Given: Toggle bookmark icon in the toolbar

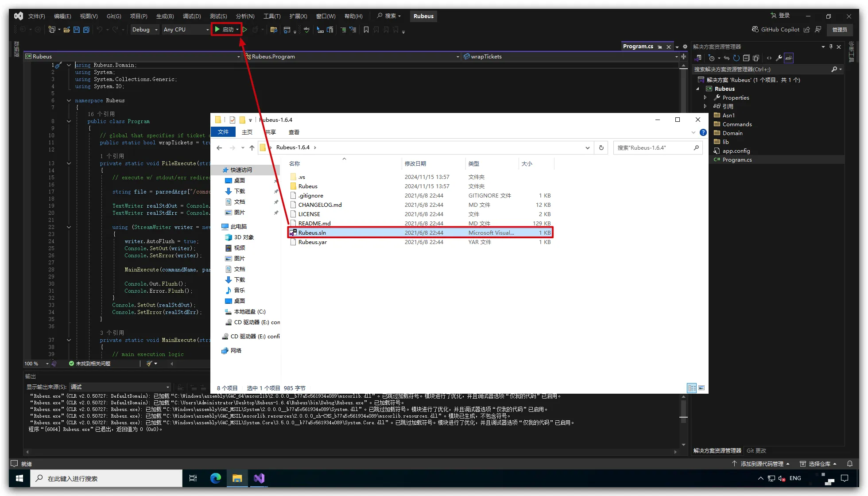Looking at the screenshot, I should pyautogui.click(x=366, y=30).
